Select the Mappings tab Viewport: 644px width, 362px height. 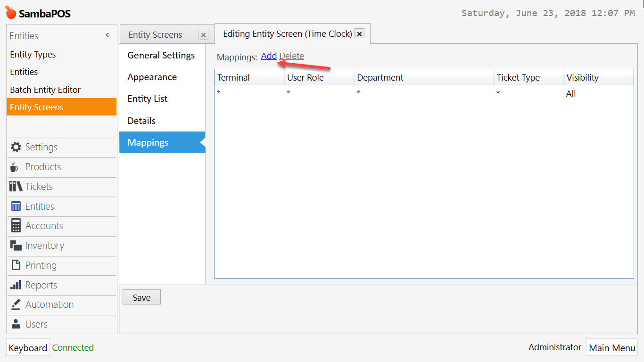[148, 142]
